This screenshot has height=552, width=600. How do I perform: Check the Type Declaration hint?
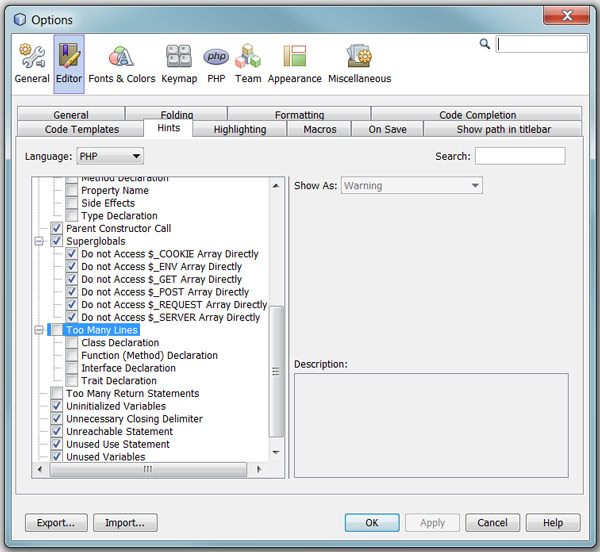pos(72,215)
